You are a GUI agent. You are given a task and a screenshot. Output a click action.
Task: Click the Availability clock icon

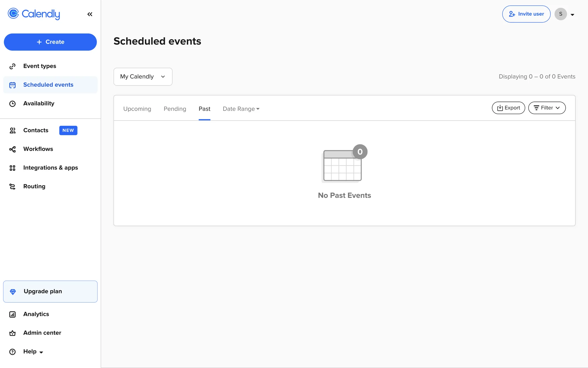(x=13, y=104)
